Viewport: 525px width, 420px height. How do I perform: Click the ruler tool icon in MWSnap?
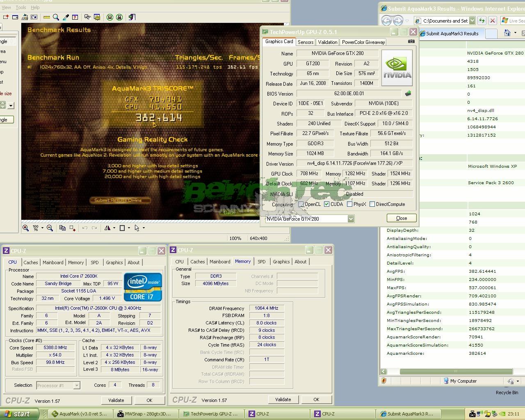[x=46, y=17]
